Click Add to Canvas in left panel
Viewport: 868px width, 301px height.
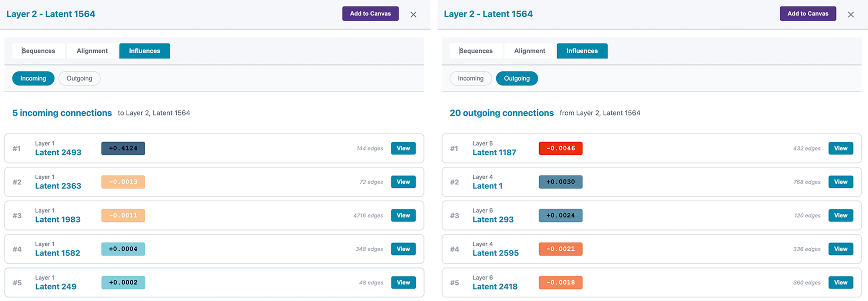click(370, 13)
